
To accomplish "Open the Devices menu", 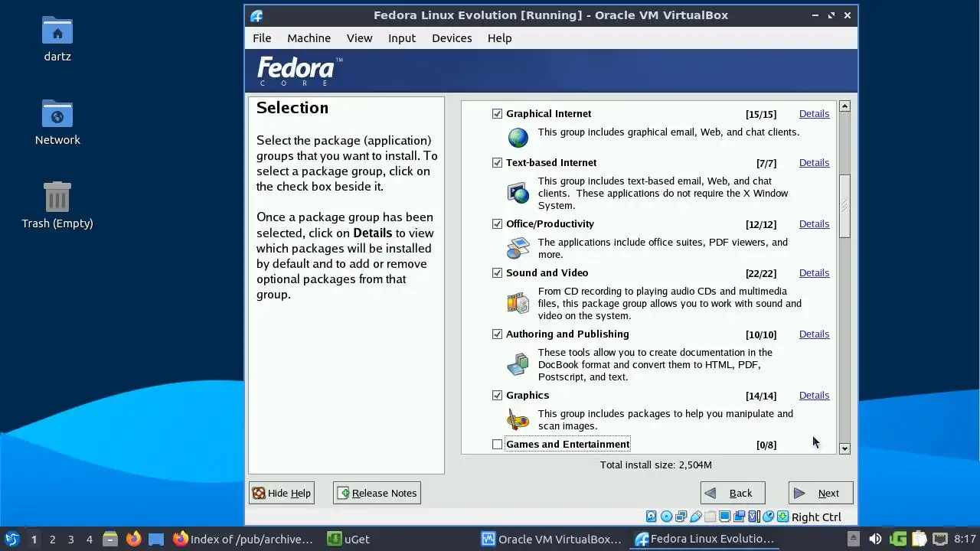I will (452, 37).
